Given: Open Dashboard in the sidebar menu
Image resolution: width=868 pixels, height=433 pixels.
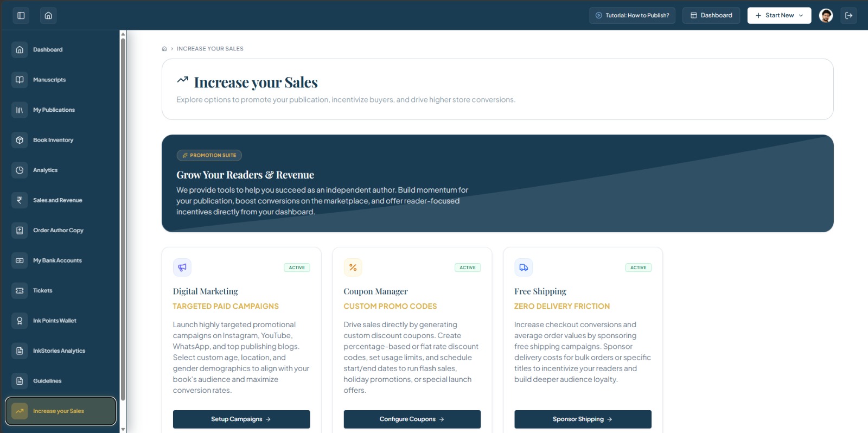Looking at the screenshot, I should click(60, 49).
